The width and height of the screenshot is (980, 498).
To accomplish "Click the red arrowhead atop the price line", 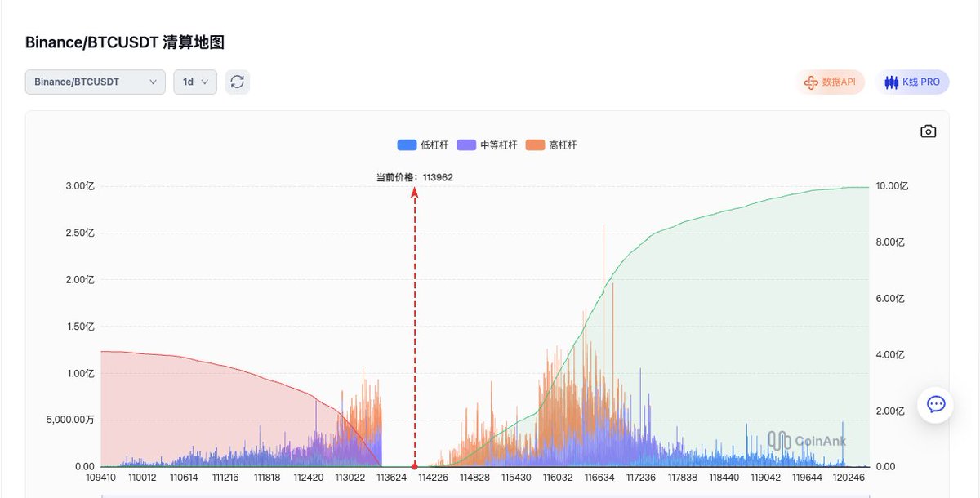I will click(415, 192).
